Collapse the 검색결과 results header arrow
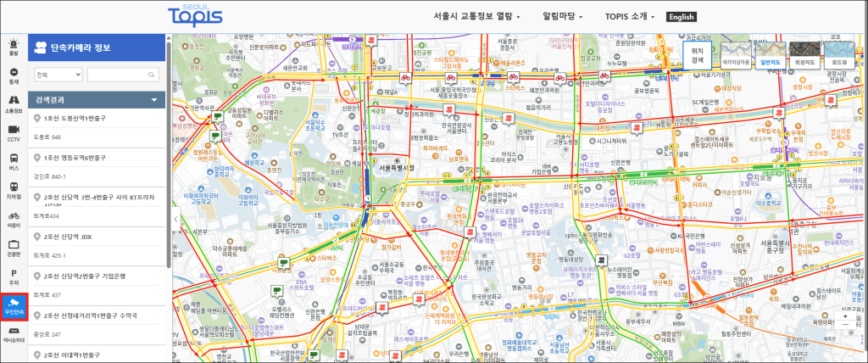Viewport: 868px width, 363px height. (154, 100)
